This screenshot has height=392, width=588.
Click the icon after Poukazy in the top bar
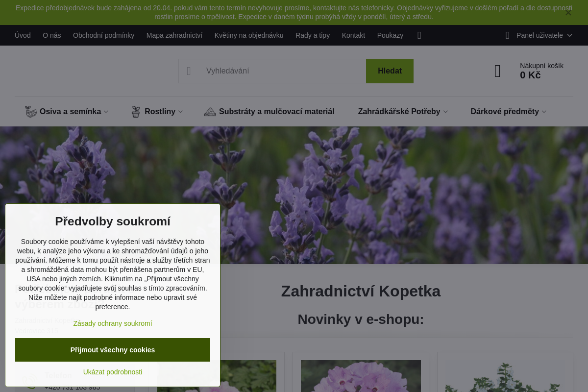419,35
